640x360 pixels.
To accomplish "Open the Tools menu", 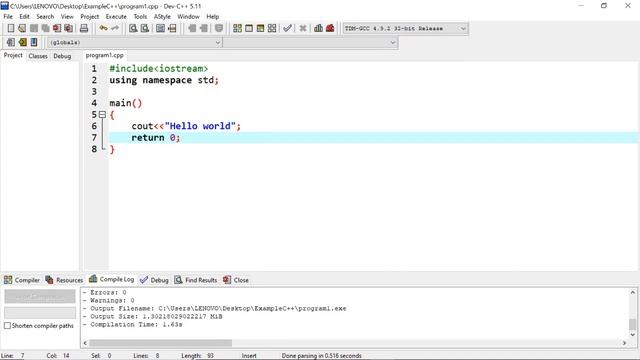I will tap(140, 16).
